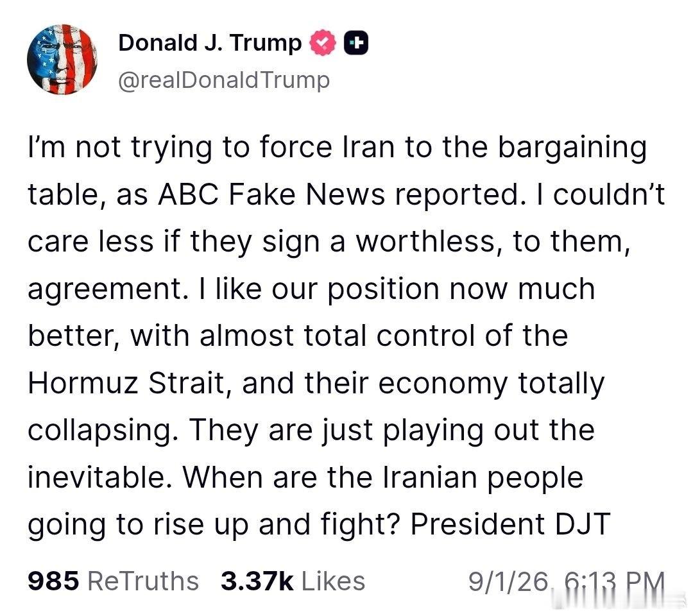Open the 9/1/26, 6:13 PM timestamp
The height and width of the screenshot is (616, 693).
[567, 581]
